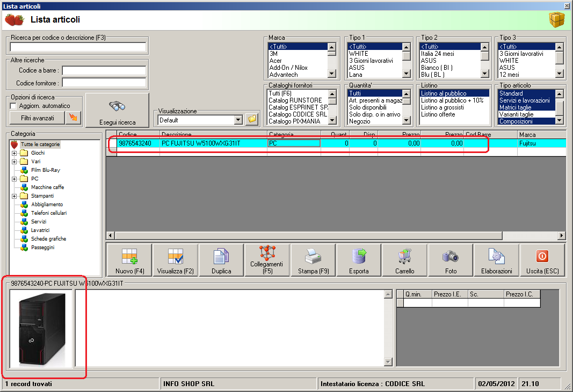Screen dimensions: 573x392
Task: Sort by Marca column header
Action: pyautogui.click(x=541, y=134)
